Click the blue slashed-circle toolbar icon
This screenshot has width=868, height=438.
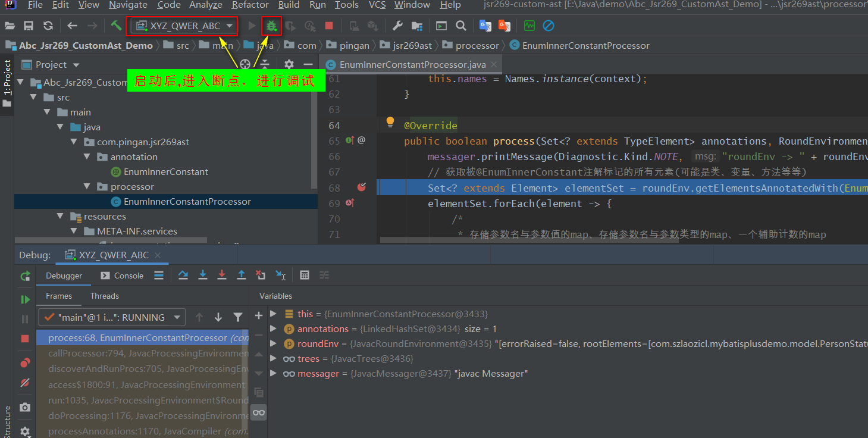coord(549,26)
